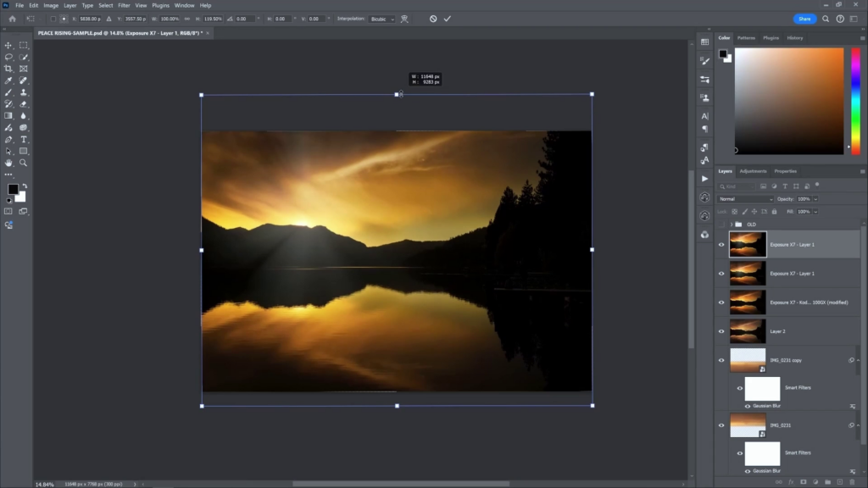Expand the OLD layer group
868x488 pixels.
point(732,225)
